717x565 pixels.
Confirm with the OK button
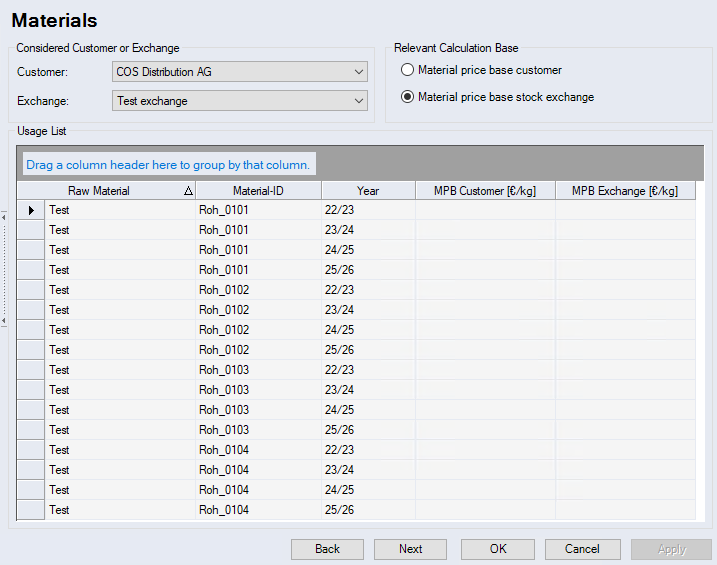click(498, 549)
